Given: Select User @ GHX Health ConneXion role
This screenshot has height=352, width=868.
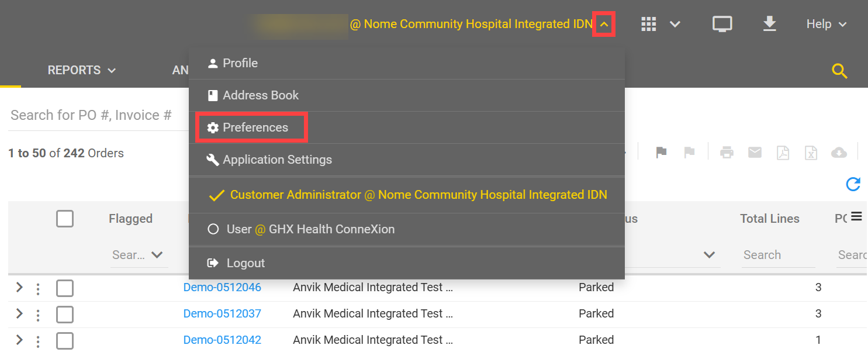Looking at the screenshot, I should [310, 229].
